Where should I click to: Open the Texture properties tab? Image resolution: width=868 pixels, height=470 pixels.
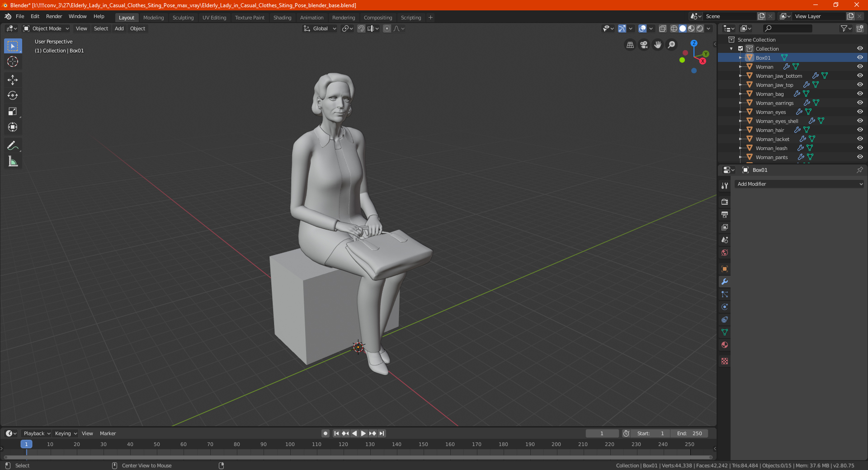pyautogui.click(x=725, y=361)
